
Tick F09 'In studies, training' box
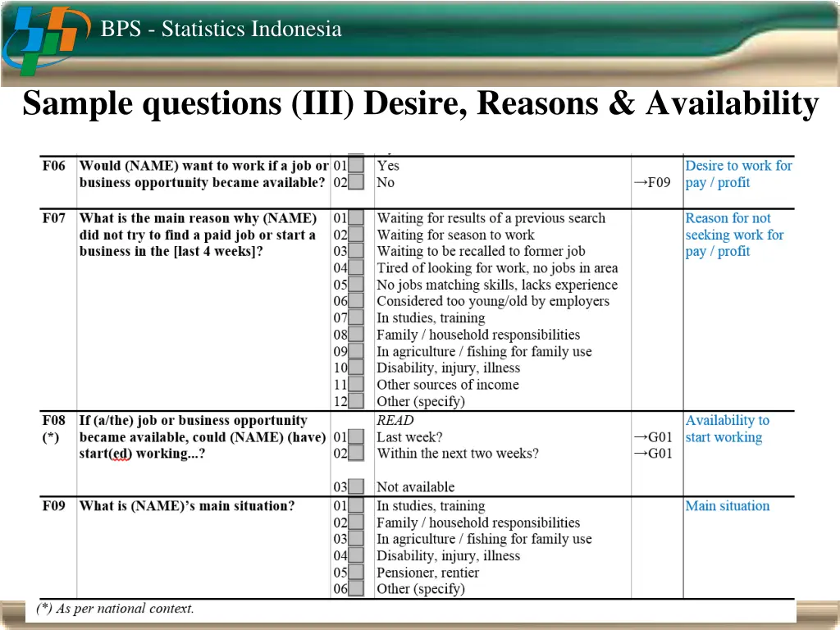(356, 505)
